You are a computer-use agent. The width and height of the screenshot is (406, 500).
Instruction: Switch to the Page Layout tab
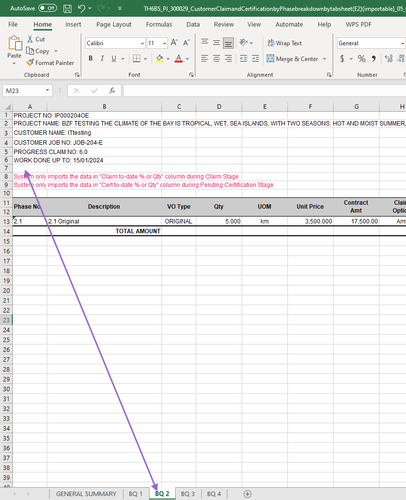[x=114, y=24]
